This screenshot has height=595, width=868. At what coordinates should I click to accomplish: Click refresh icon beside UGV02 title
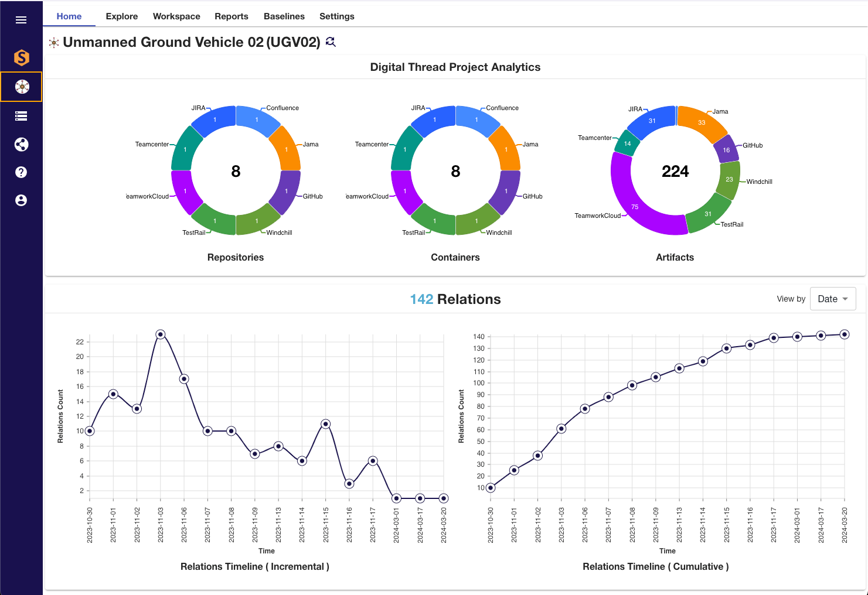coord(331,42)
